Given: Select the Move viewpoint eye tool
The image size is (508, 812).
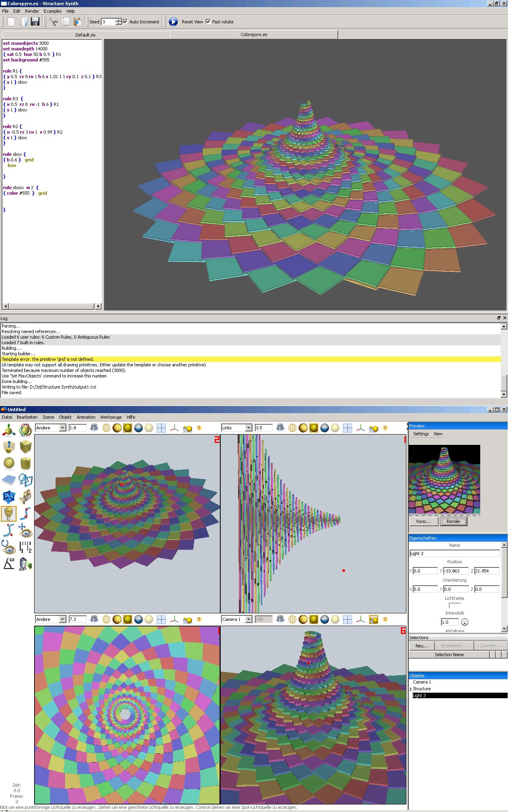Looking at the screenshot, I should [x=26, y=530].
